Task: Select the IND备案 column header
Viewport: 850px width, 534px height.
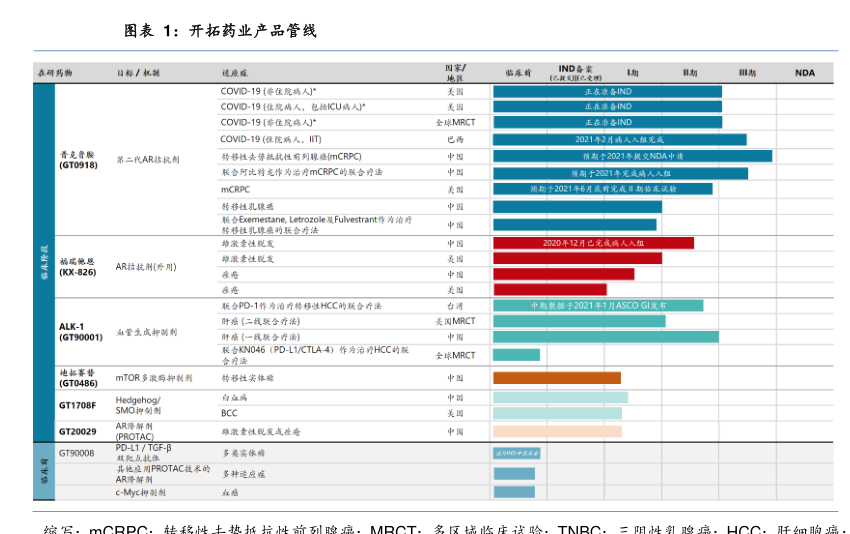Action: pyautogui.click(x=580, y=72)
